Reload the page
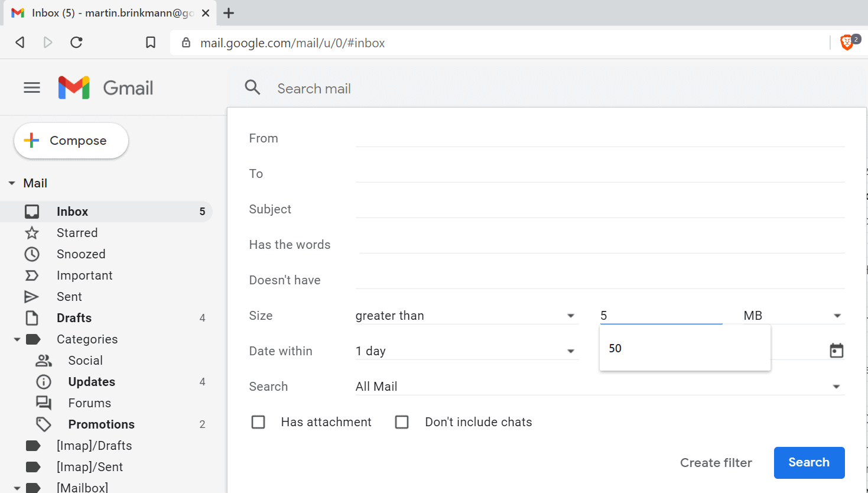Viewport: 868px width, 493px height. click(x=76, y=43)
